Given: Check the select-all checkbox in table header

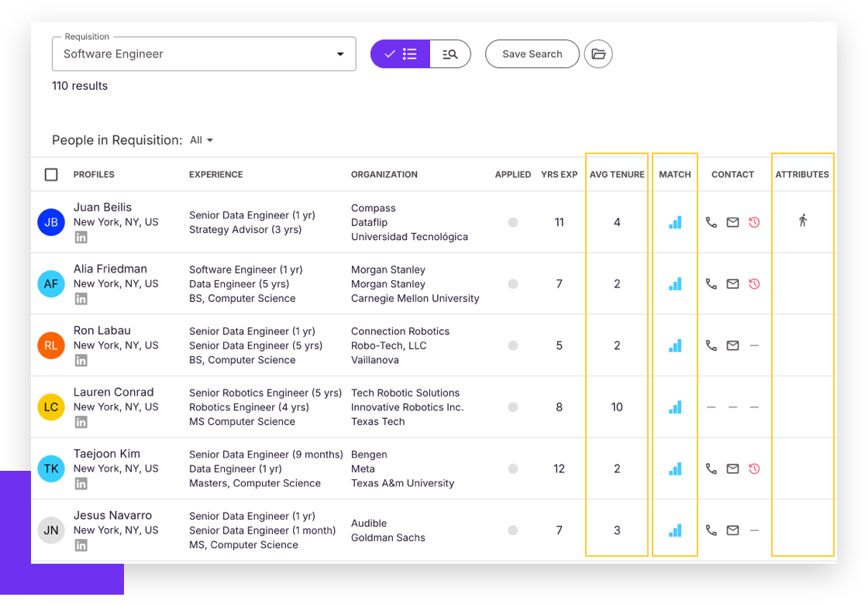Looking at the screenshot, I should click(51, 175).
